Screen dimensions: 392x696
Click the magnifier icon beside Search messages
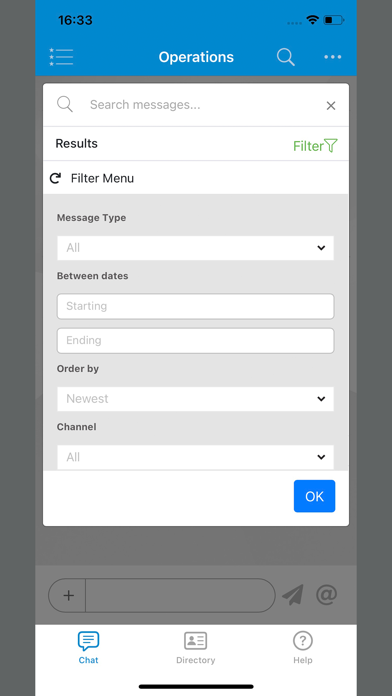[65, 104]
